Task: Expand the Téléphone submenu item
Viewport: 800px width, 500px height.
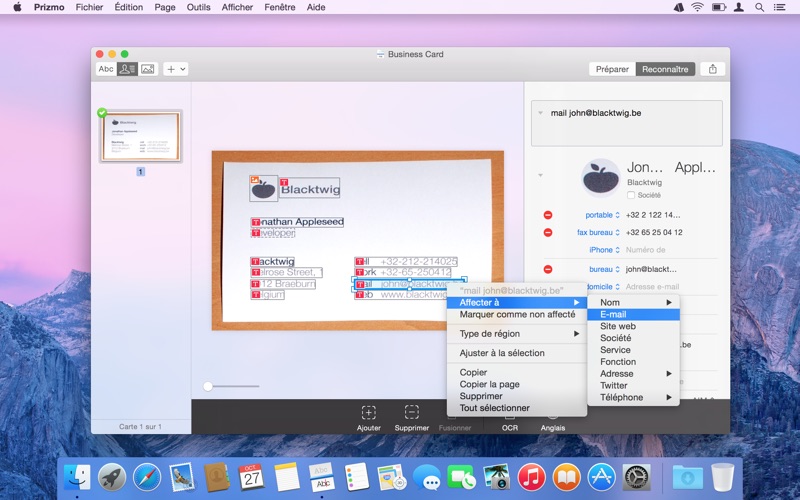Action: coord(633,397)
